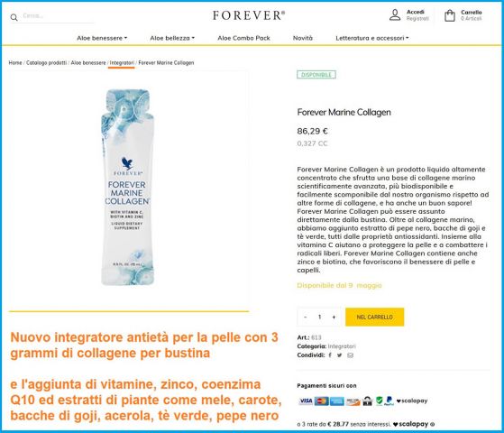
Task: Click the scalapay info icon
Action: (432, 424)
